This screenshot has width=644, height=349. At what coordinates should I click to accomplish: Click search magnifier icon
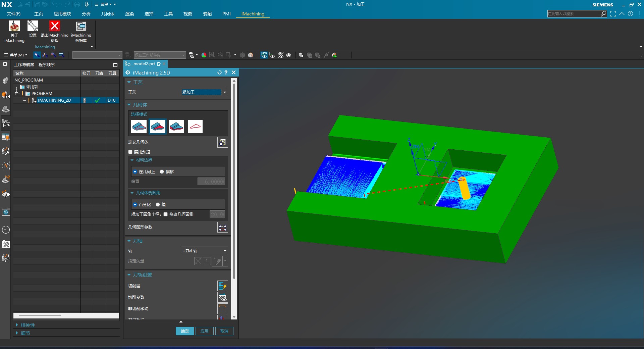603,14
